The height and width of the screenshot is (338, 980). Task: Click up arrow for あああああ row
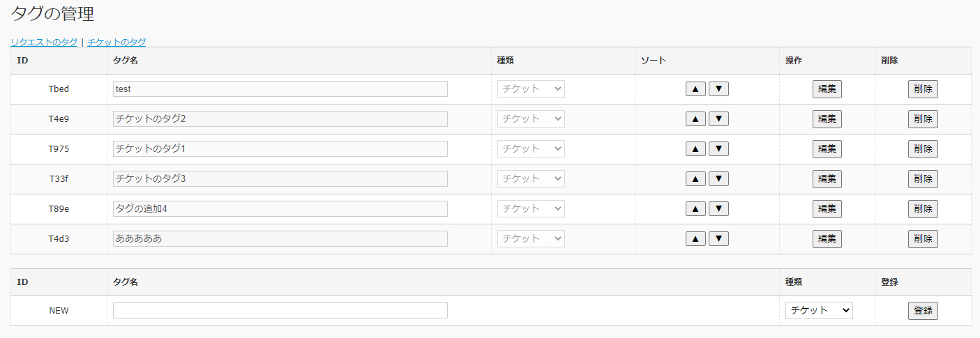(x=695, y=239)
